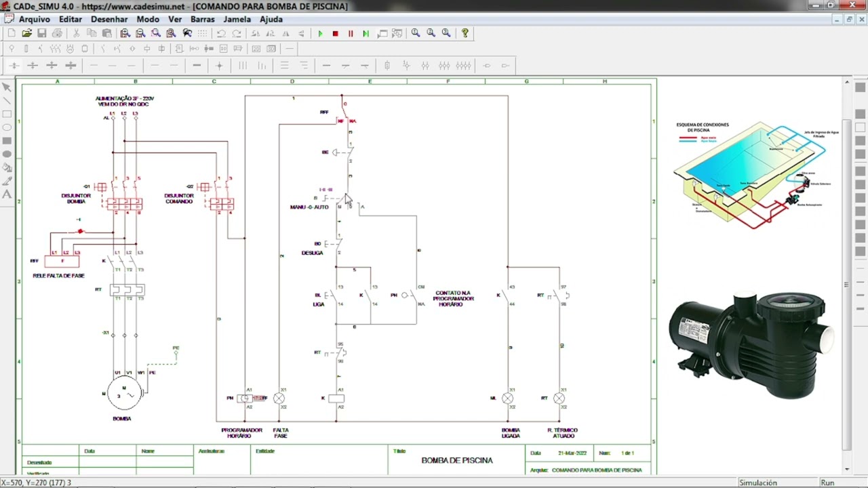Stop simulation with red square icon
The height and width of the screenshot is (488, 868).
[335, 33]
